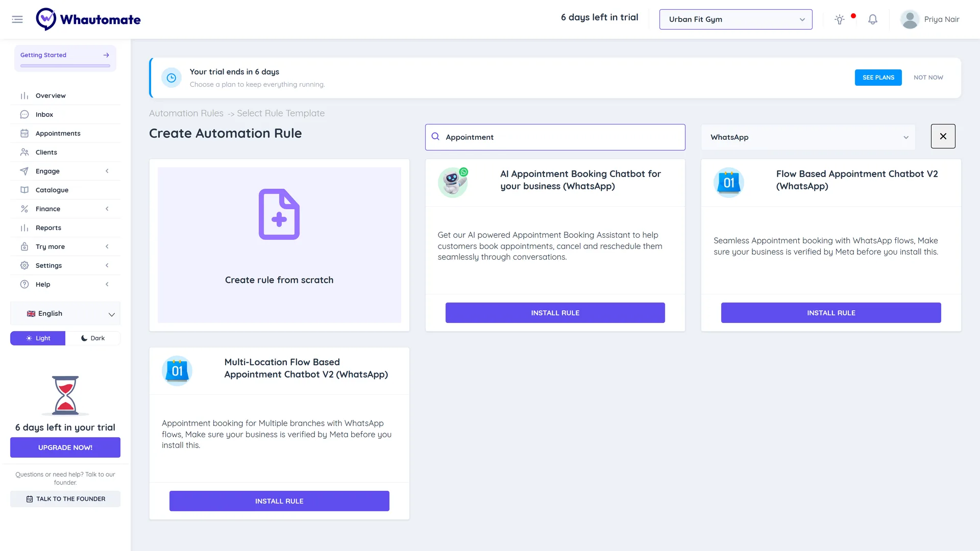Click the Whautomate logo

tap(88, 19)
